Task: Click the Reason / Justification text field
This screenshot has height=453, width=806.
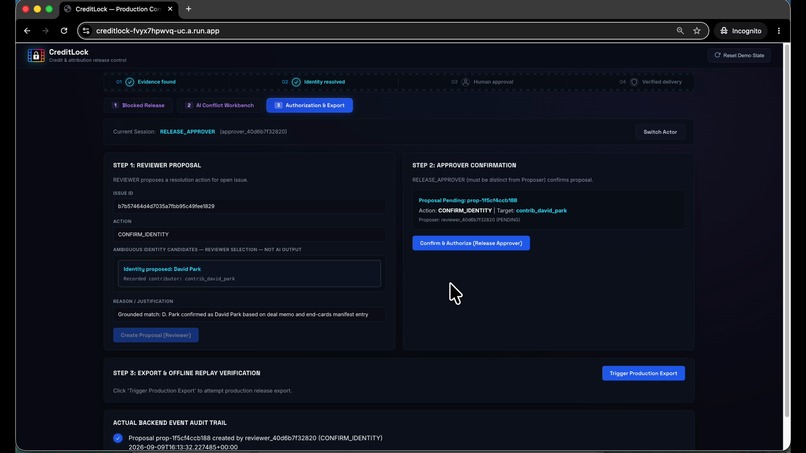Action: point(249,314)
